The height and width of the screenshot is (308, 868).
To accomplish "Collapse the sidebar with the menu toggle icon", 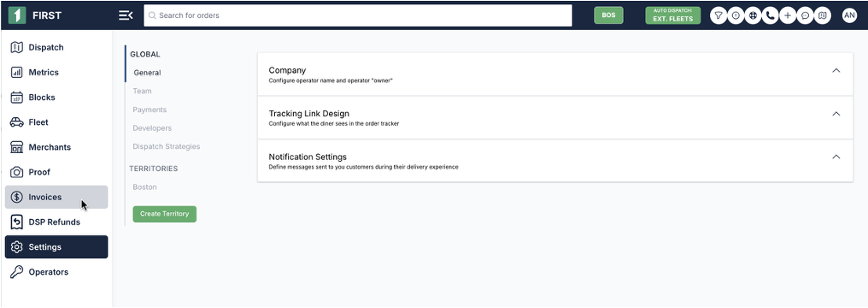I will pyautogui.click(x=126, y=15).
